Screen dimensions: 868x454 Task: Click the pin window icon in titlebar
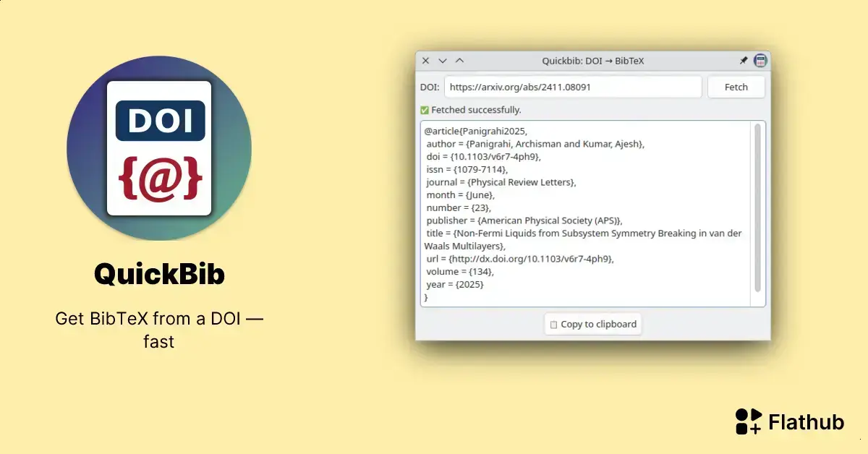click(744, 61)
